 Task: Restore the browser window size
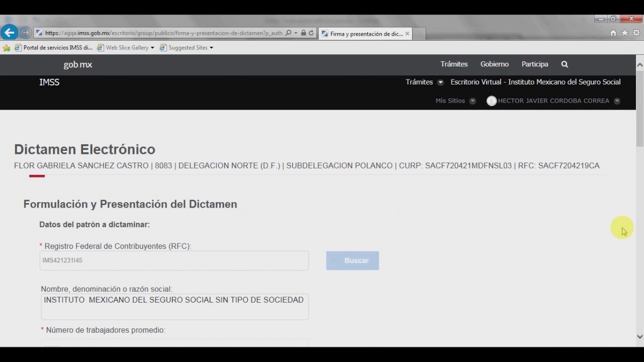click(x=613, y=19)
